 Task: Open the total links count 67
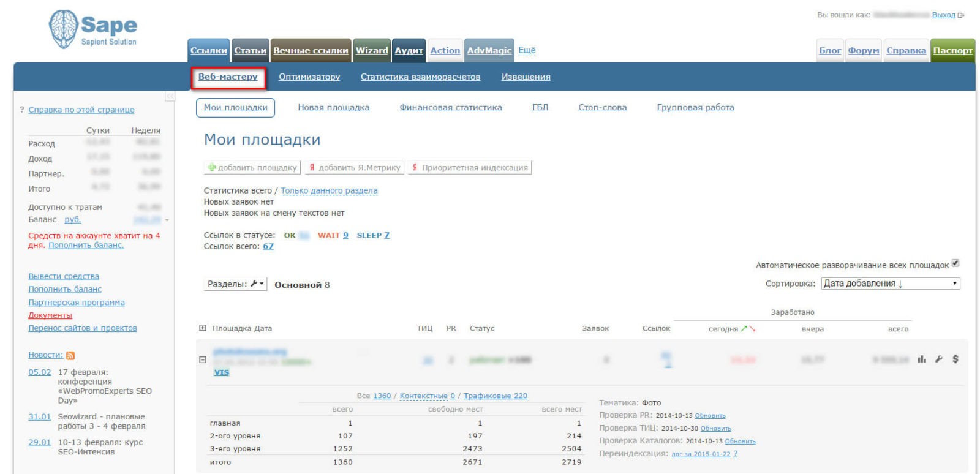[268, 246]
